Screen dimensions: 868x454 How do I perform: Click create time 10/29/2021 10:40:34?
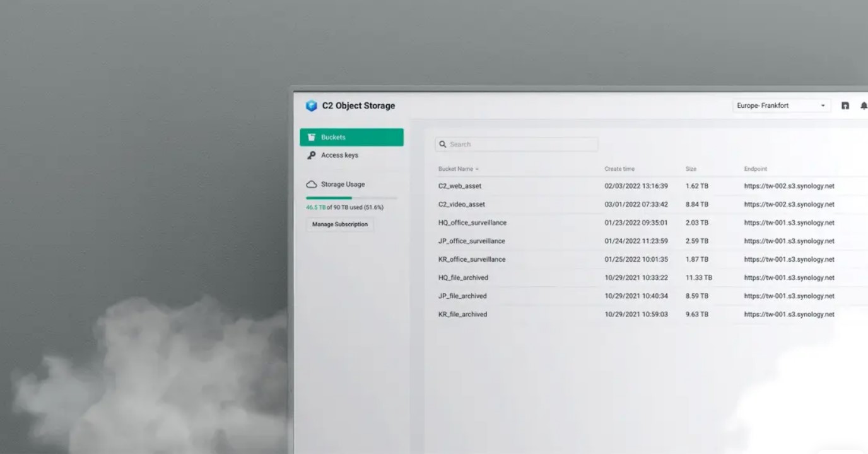[636, 296]
